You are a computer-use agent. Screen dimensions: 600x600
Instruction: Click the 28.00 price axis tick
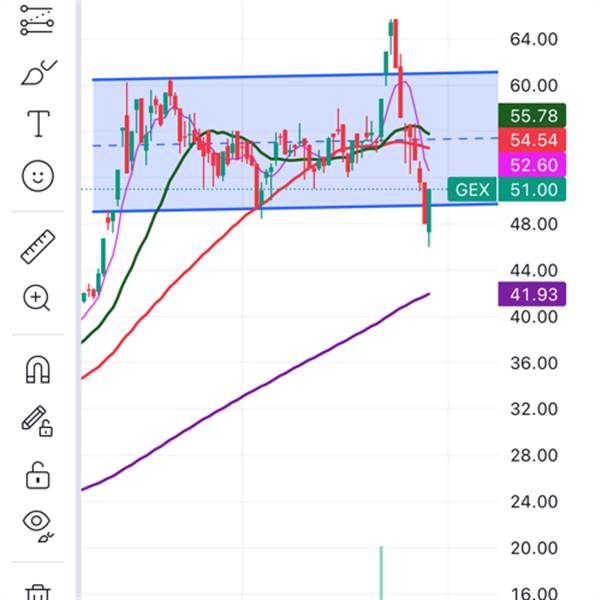pos(533,456)
